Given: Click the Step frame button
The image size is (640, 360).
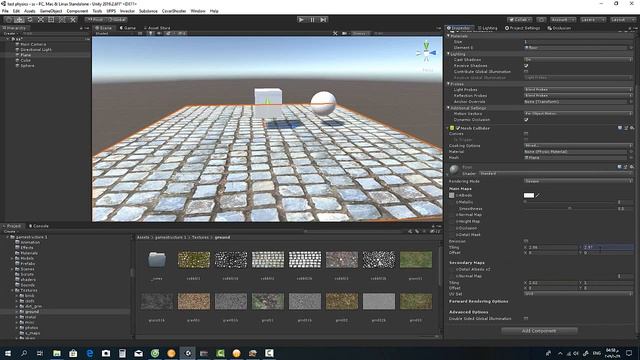Looking at the screenshot, I should 323,20.
